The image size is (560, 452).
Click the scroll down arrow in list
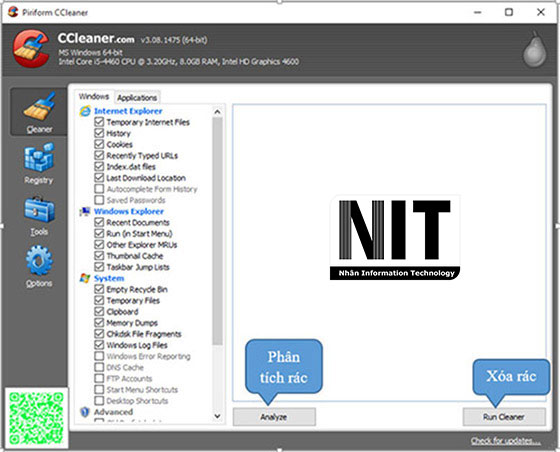217,416
